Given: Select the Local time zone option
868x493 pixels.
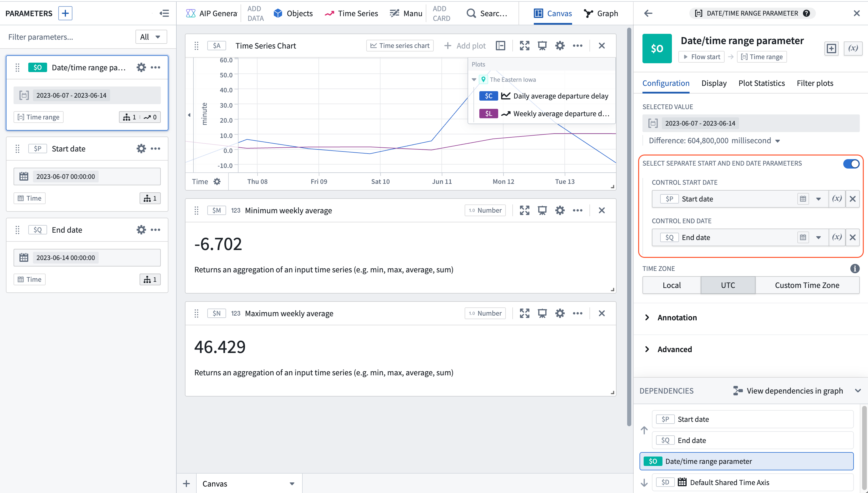Looking at the screenshot, I should [x=671, y=285].
